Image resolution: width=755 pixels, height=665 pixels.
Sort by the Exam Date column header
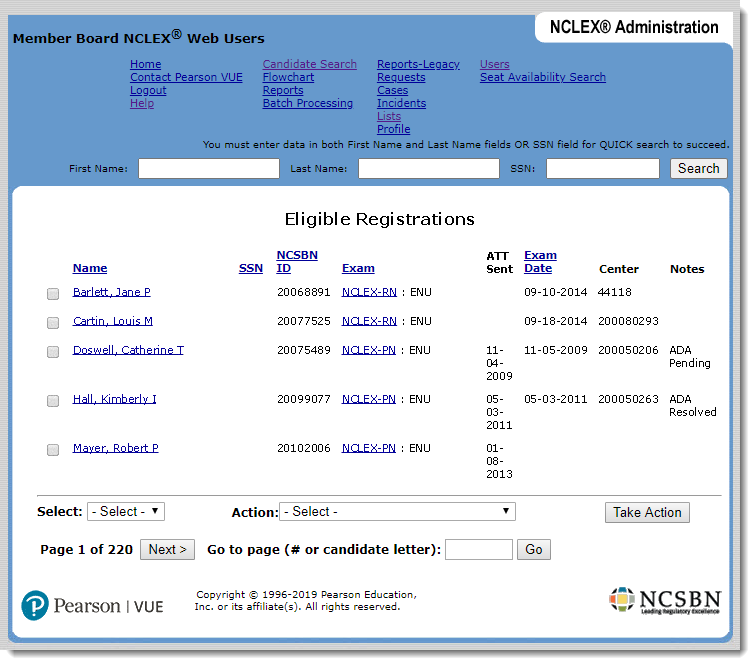[x=540, y=261]
